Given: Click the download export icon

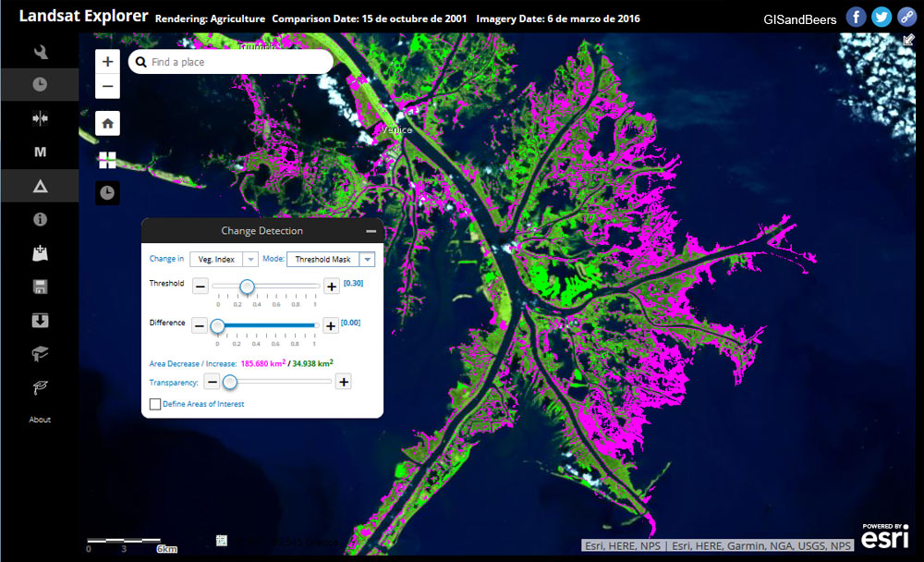Looking at the screenshot, I should point(40,321).
